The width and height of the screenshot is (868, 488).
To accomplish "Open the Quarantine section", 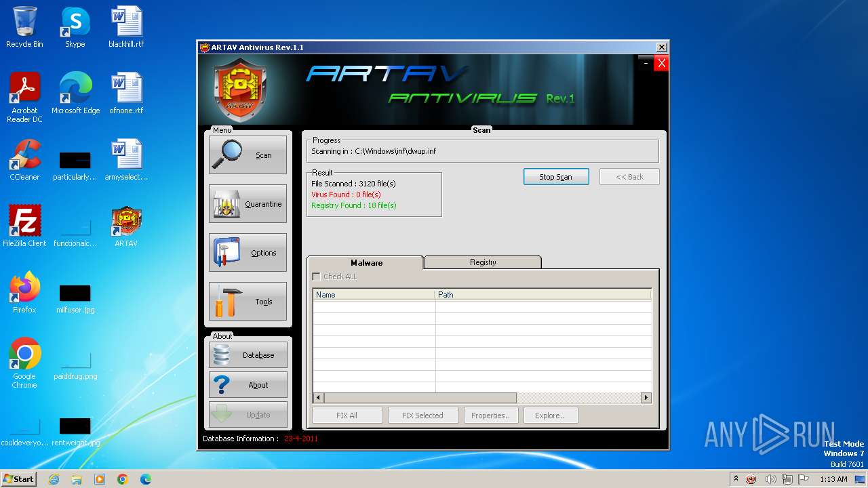I will click(248, 204).
